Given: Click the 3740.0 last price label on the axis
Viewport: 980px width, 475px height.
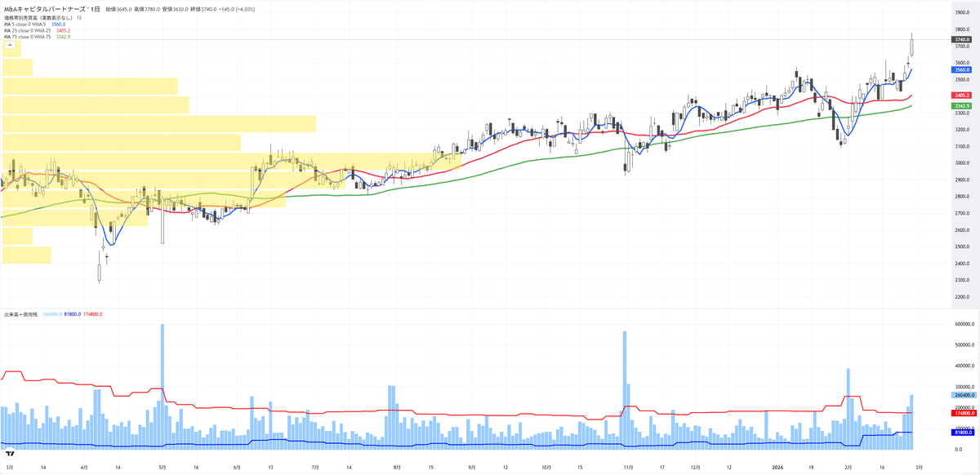Looking at the screenshot, I should [x=961, y=39].
